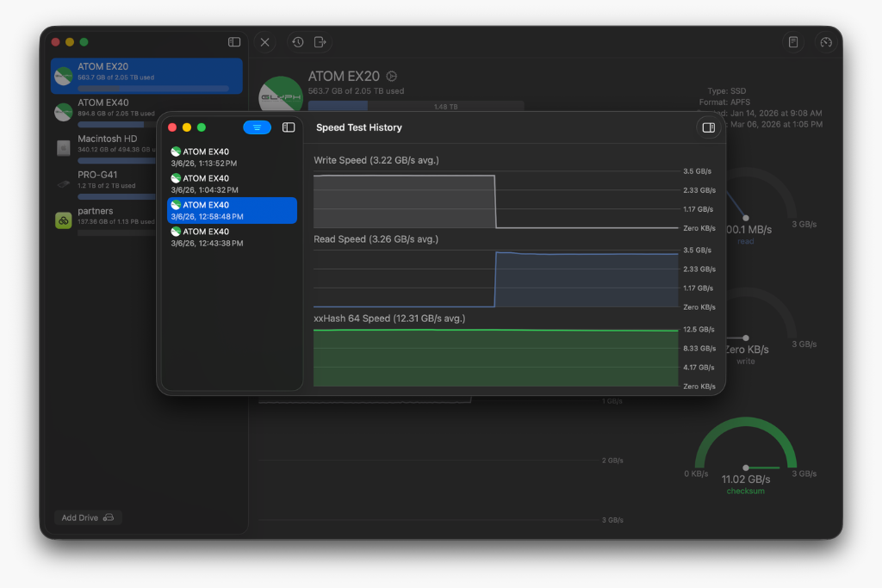Toggle the Speed Test History left sidebar
This screenshot has width=882, height=588.
(289, 127)
